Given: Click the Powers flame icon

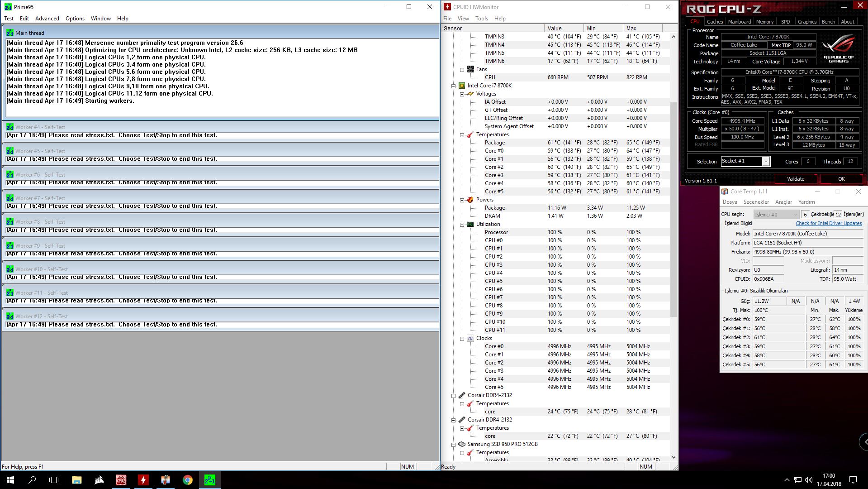Looking at the screenshot, I should (470, 200).
